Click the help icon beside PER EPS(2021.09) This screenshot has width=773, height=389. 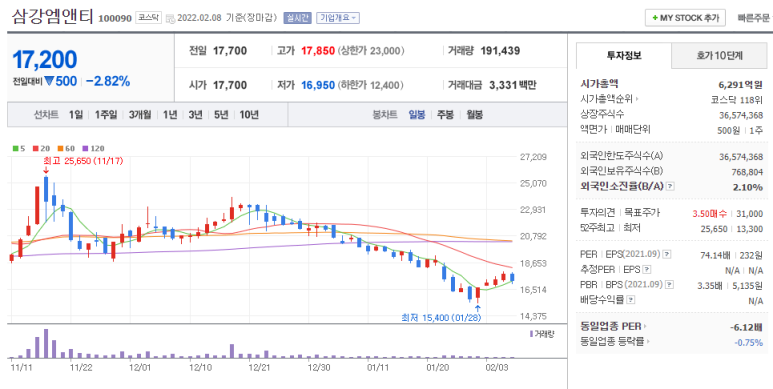coord(667,254)
